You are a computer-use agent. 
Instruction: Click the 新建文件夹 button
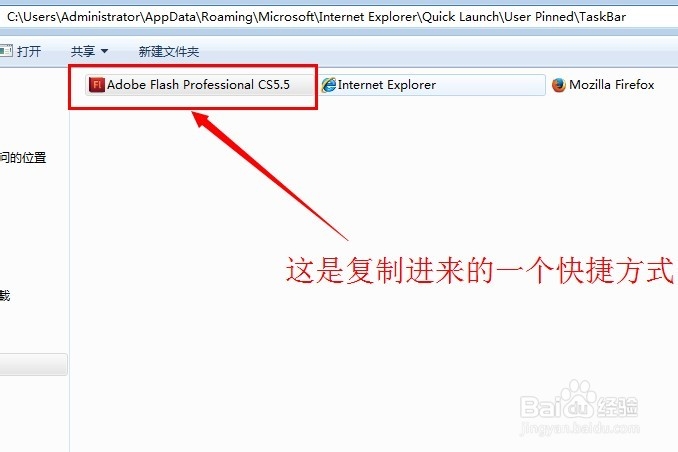pyautogui.click(x=169, y=51)
